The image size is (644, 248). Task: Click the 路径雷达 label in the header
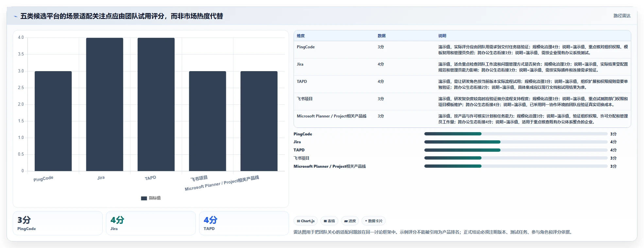pyautogui.click(x=622, y=16)
